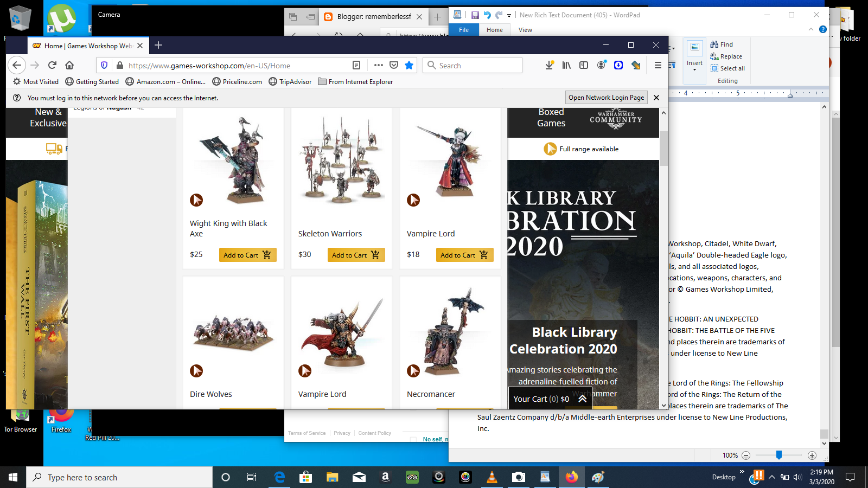
Task: Click Windows taskbar search box
Action: (x=119, y=477)
